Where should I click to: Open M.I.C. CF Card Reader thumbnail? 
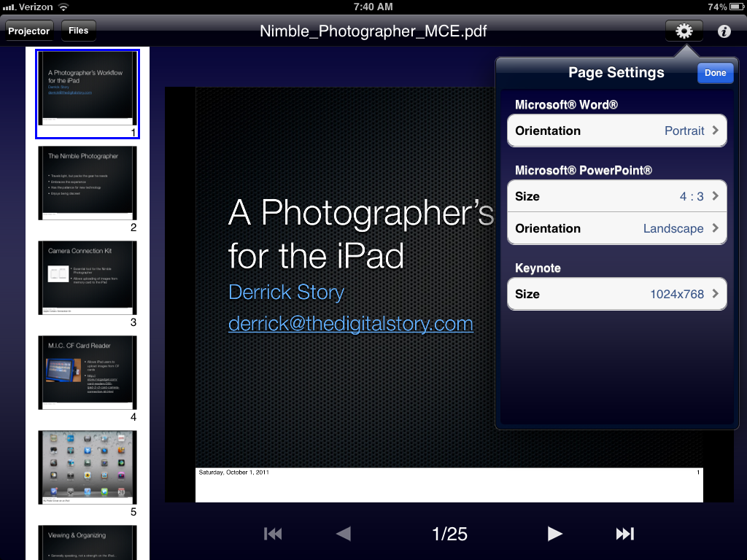(88, 373)
